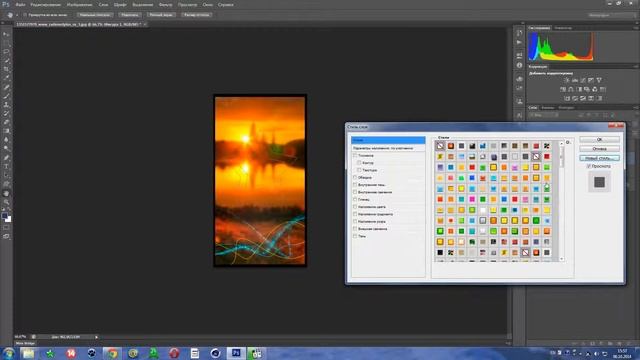Add a Levels adjustment layer
The image size is (640, 360).
click(x=575, y=80)
